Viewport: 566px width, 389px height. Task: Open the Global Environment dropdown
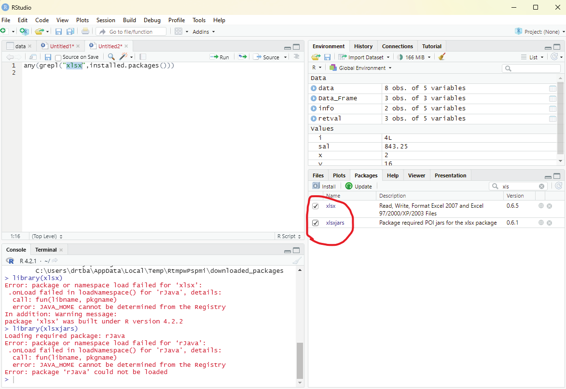click(360, 68)
